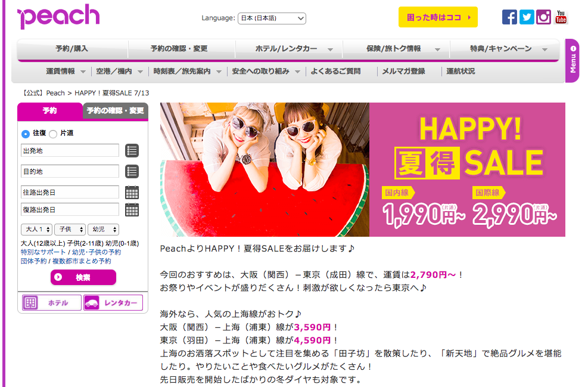
Task: Open the Peach Facebook page icon
Action: (x=509, y=17)
